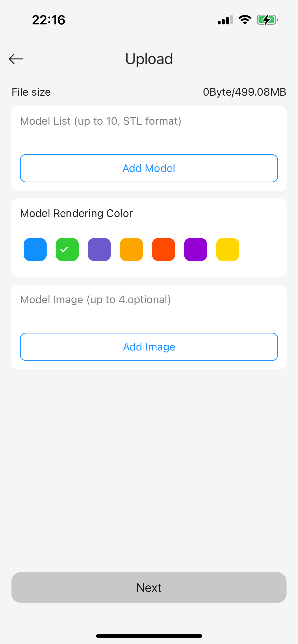This screenshot has width=298, height=644.
Task: Tap the Next button
Action: (x=149, y=588)
